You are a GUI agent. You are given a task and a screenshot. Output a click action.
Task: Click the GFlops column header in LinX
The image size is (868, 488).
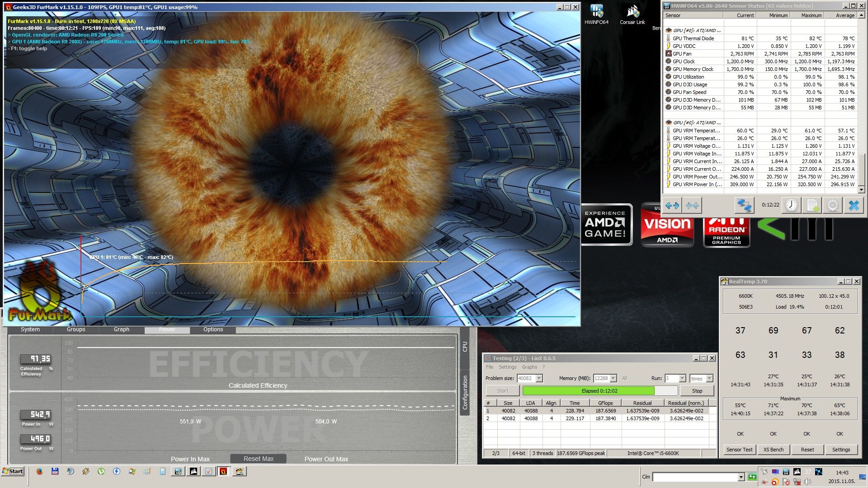(605, 403)
